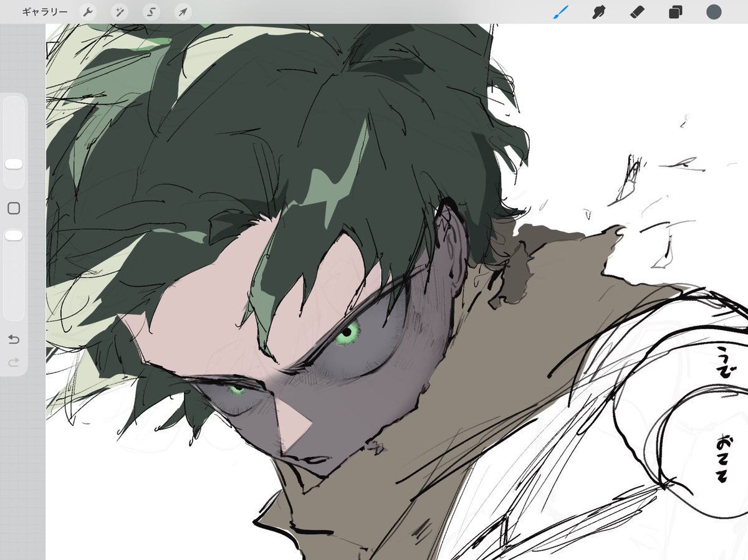The height and width of the screenshot is (560, 748).
Task: Select the Transform arrow tool
Action: [x=183, y=12]
